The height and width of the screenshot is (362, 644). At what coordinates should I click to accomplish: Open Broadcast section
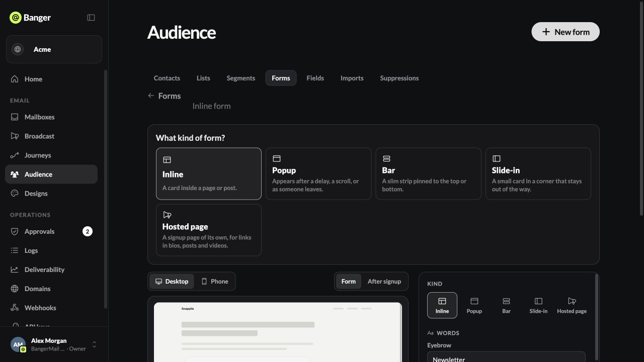point(51,136)
